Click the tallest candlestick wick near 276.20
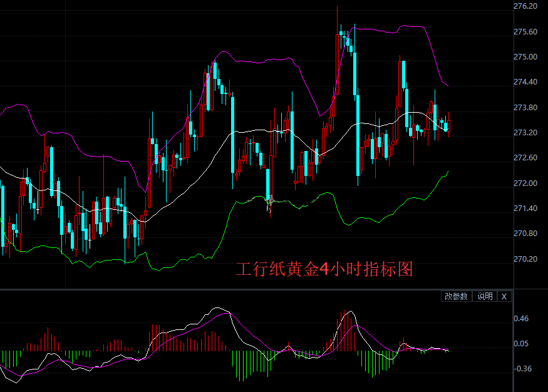548x392 pixels. [x=337, y=19]
